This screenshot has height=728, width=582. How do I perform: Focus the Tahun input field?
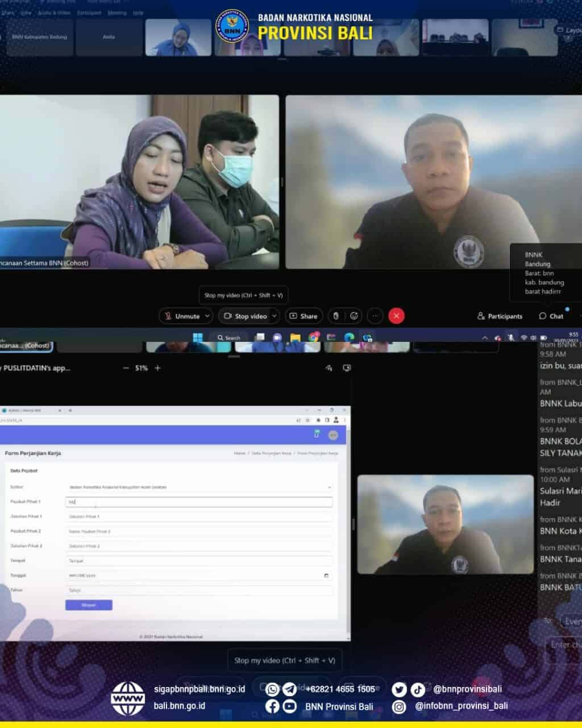pos(199,590)
